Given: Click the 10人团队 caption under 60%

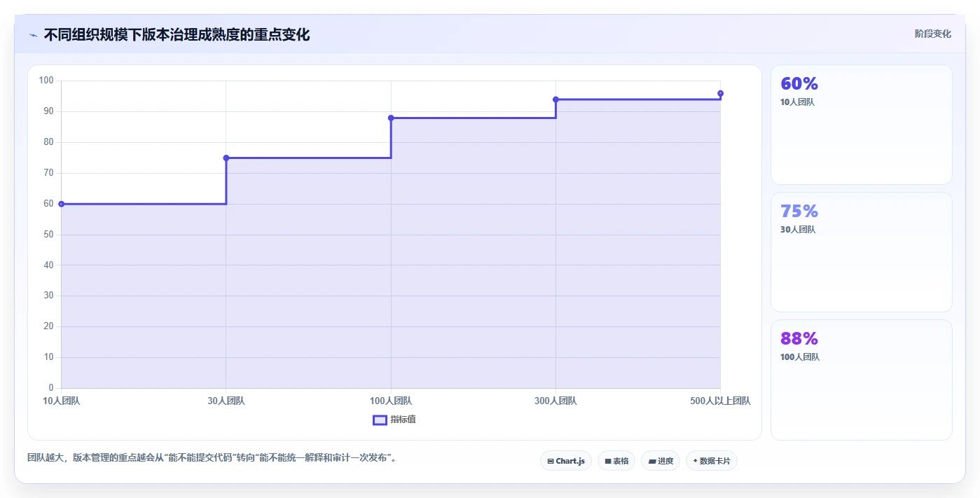Looking at the screenshot, I should 797,102.
